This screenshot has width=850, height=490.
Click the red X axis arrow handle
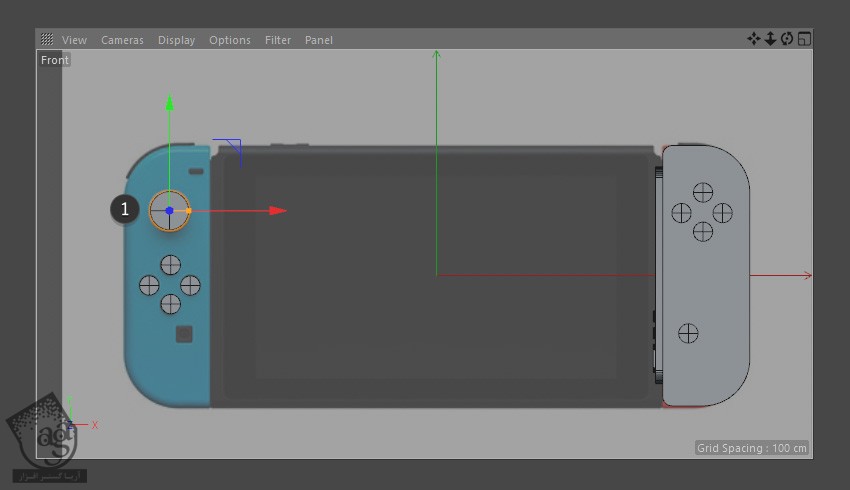278,210
